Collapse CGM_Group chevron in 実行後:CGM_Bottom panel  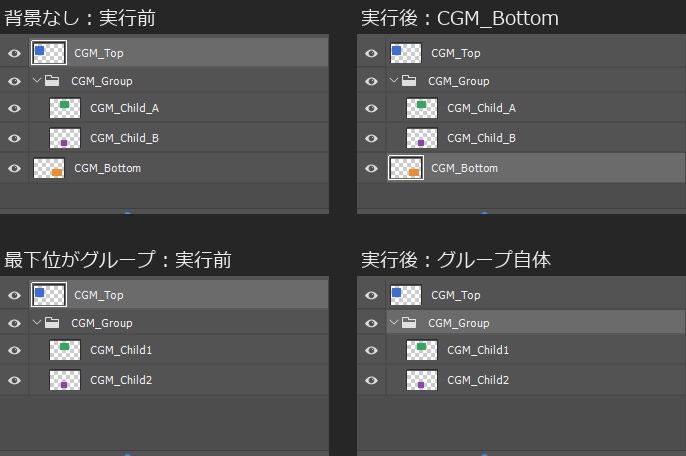(x=394, y=81)
